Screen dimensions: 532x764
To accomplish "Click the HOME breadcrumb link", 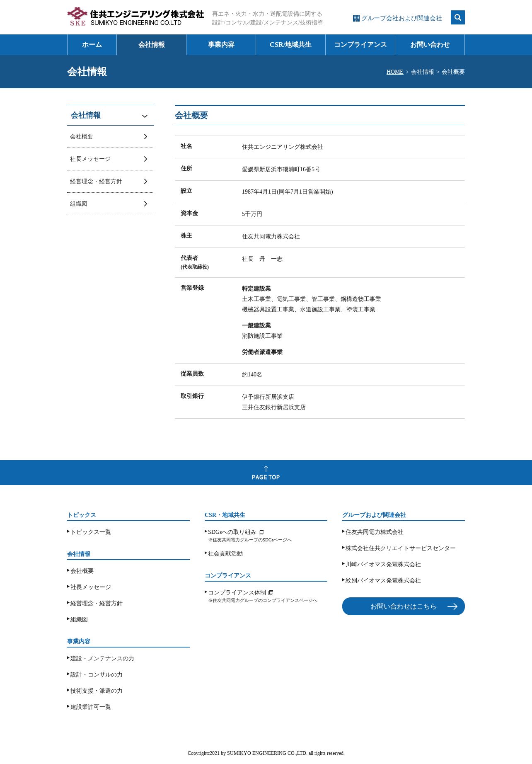I will 395,72.
